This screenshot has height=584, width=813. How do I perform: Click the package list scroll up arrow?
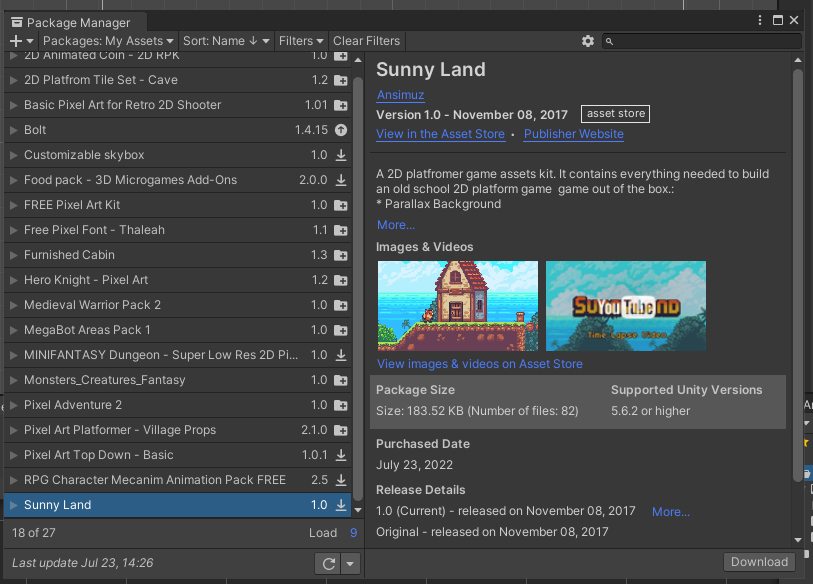point(358,60)
